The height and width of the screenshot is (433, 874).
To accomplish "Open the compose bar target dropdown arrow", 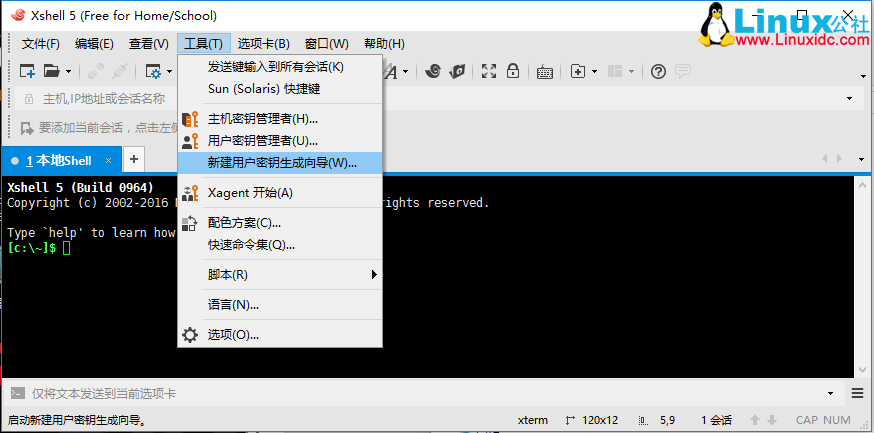I will (831, 393).
